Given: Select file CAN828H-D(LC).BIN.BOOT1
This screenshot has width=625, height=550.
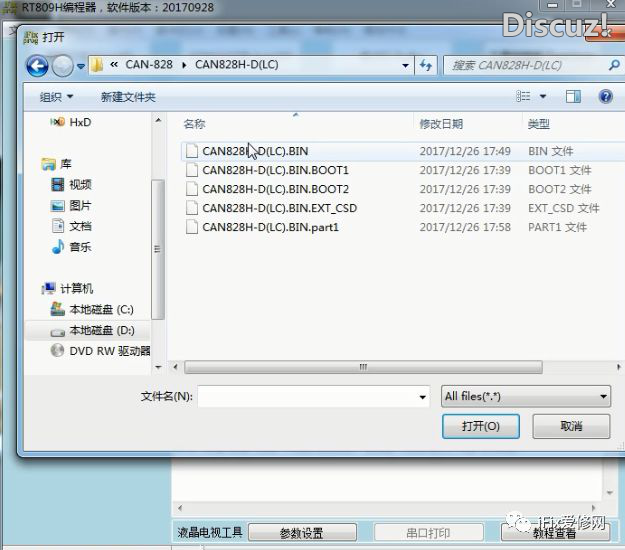Looking at the screenshot, I should [275, 170].
